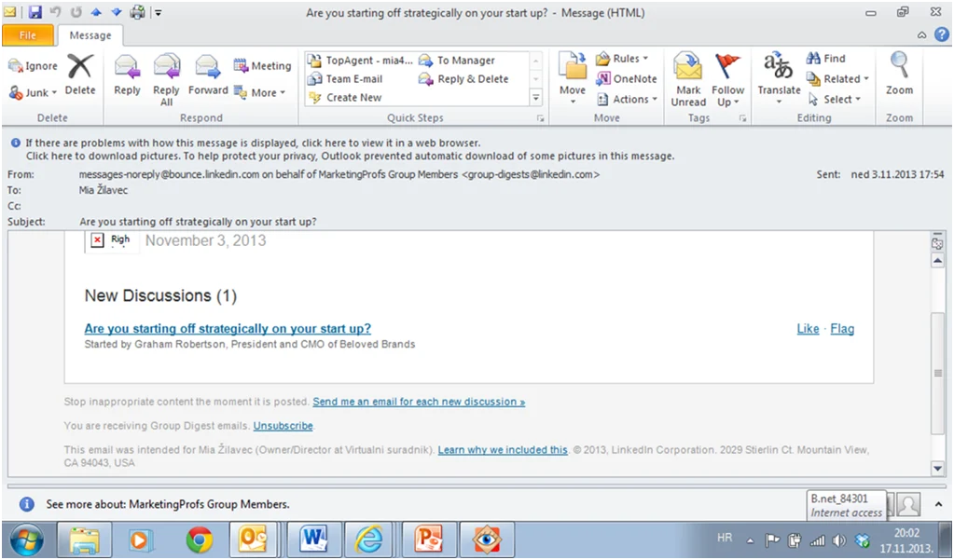Save using the floppy disk icon
Screen dimensions: 954x560
click(35, 11)
